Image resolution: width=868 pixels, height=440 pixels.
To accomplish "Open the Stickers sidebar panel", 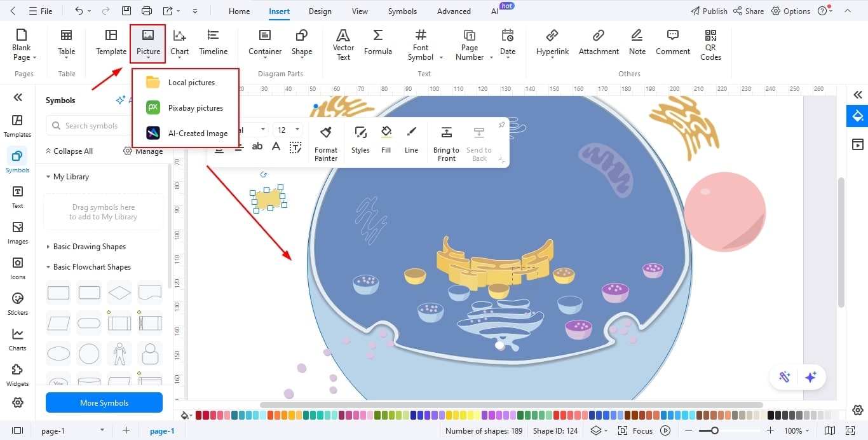I will 18,304.
